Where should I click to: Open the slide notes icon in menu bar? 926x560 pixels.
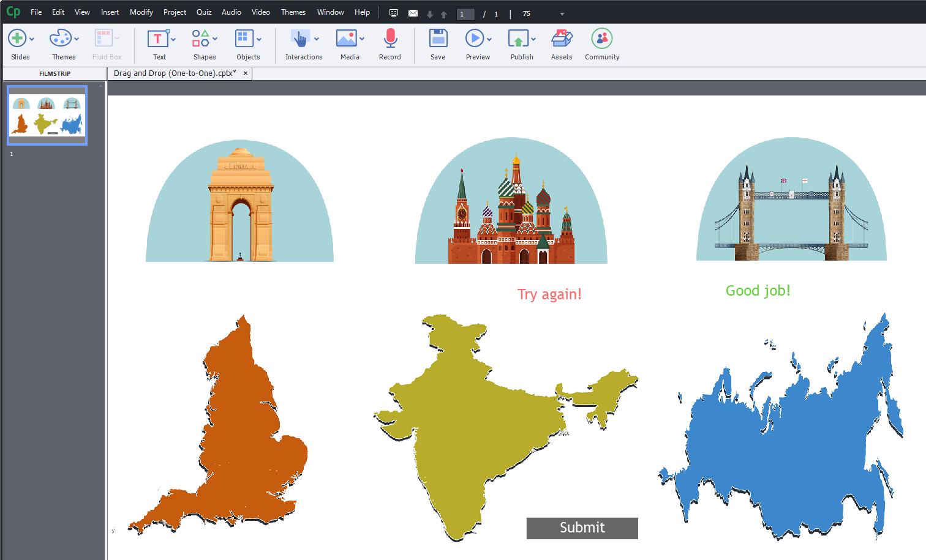click(394, 13)
